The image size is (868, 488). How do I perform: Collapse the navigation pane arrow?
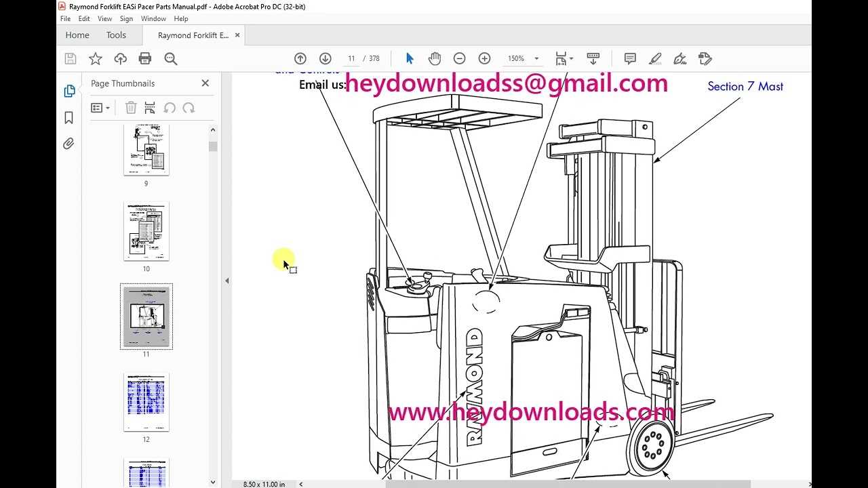pos(226,281)
